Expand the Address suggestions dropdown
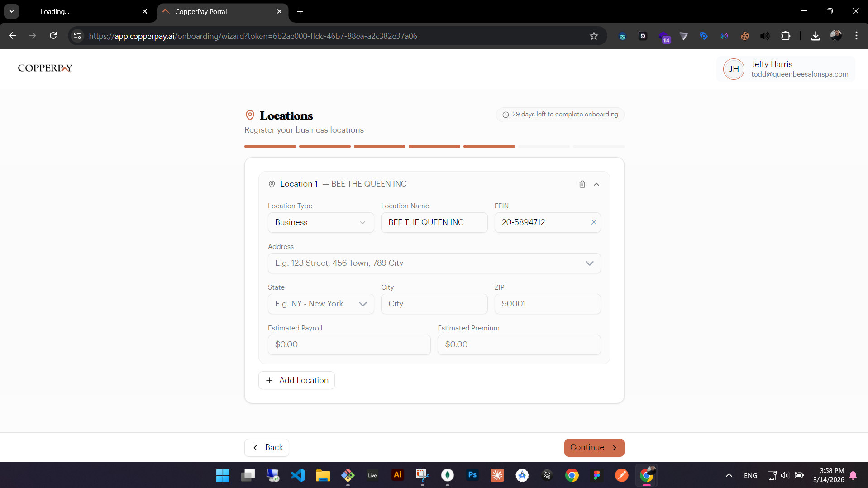 coord(589,263)
